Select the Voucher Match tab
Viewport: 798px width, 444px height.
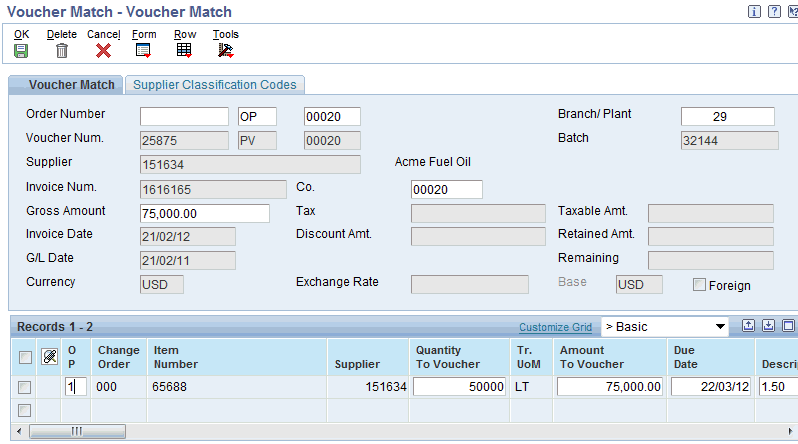(x=68, y=85)
